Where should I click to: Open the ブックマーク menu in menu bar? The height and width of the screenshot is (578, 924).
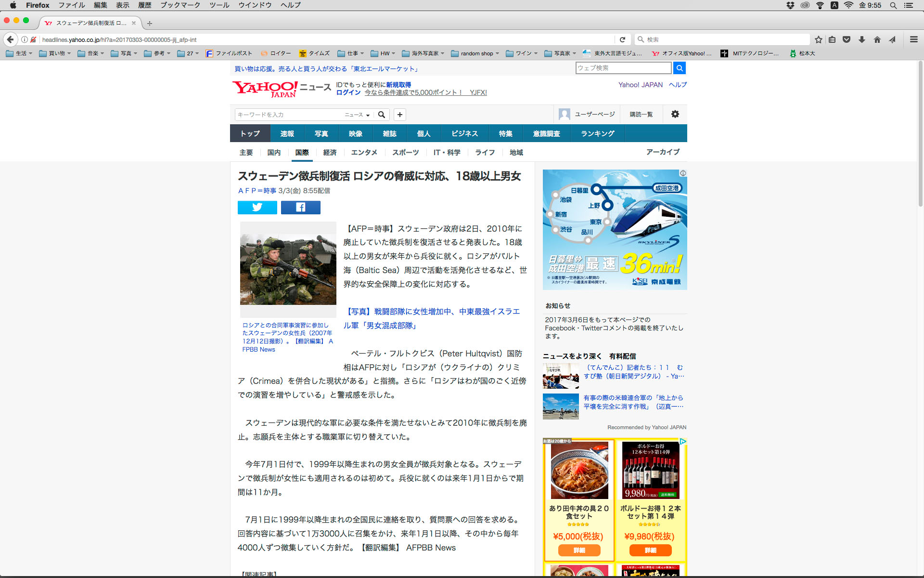pyautogui.click(x=180, y=5)
